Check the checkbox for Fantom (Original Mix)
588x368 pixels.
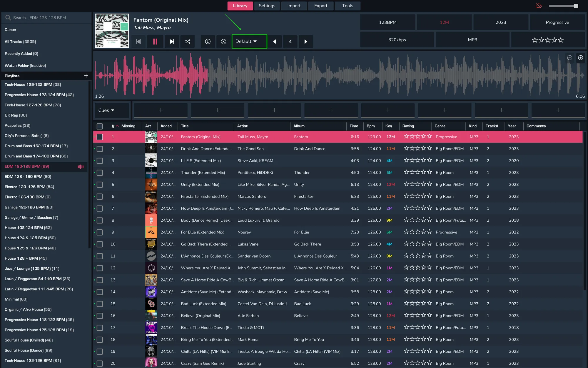[x=100, y=137]
